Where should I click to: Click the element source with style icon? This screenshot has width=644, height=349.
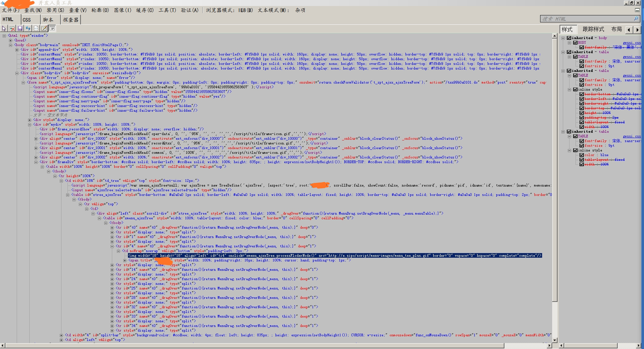point(36,29)
